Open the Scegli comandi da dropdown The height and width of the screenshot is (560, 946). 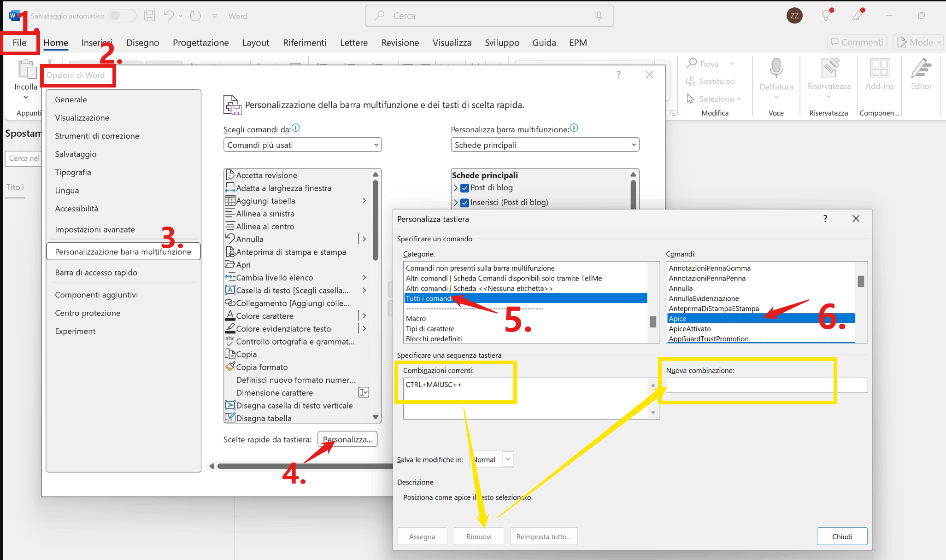tap(302, 145)
